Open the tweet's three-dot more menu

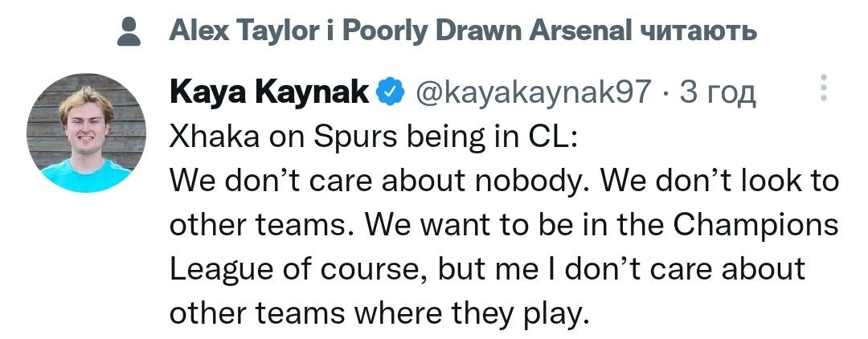click(822, 88)
